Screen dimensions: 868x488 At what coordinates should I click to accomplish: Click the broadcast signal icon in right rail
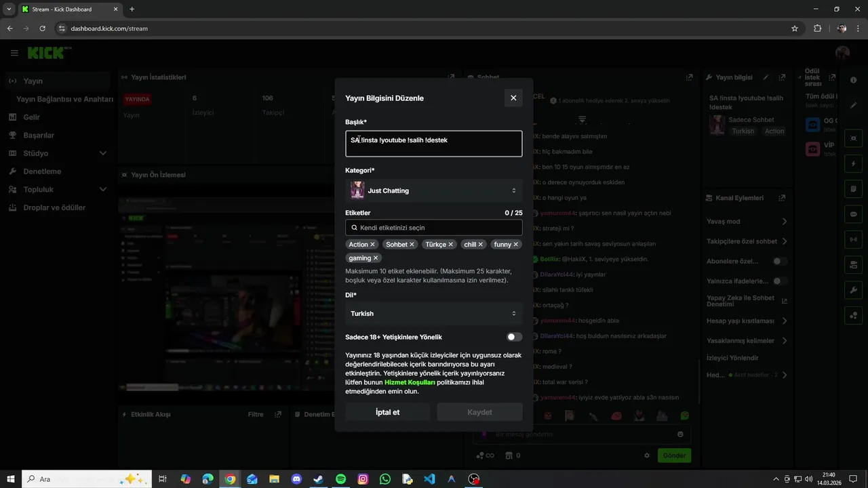[x=854, y=239]
